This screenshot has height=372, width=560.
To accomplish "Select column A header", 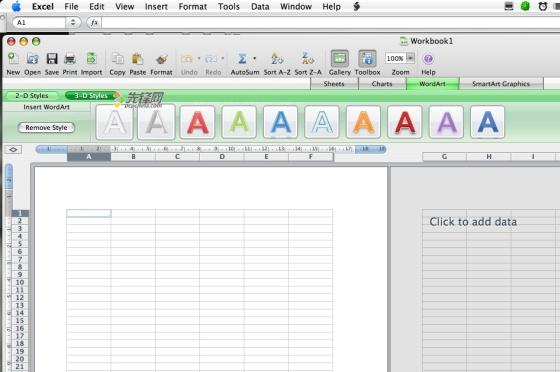I will click(89, 157).
